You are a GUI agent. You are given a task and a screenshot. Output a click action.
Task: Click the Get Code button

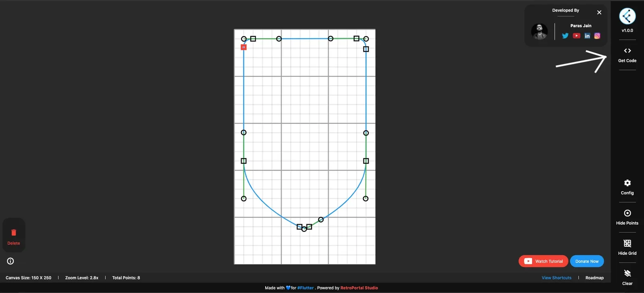tap(627, 55)
